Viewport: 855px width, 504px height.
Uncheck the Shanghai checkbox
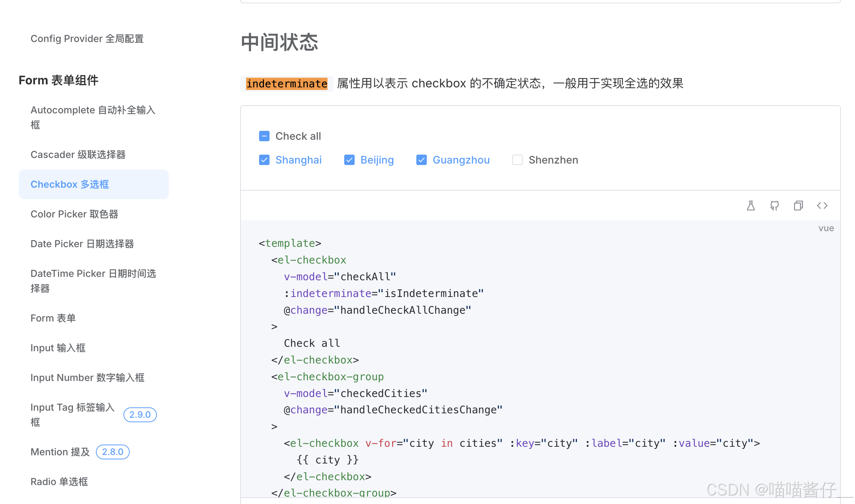264,160
